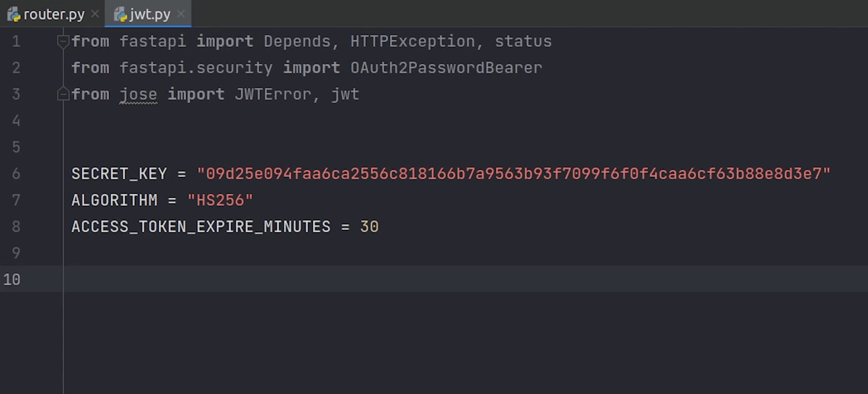Click the underlined jose module name

coord(138,95)
